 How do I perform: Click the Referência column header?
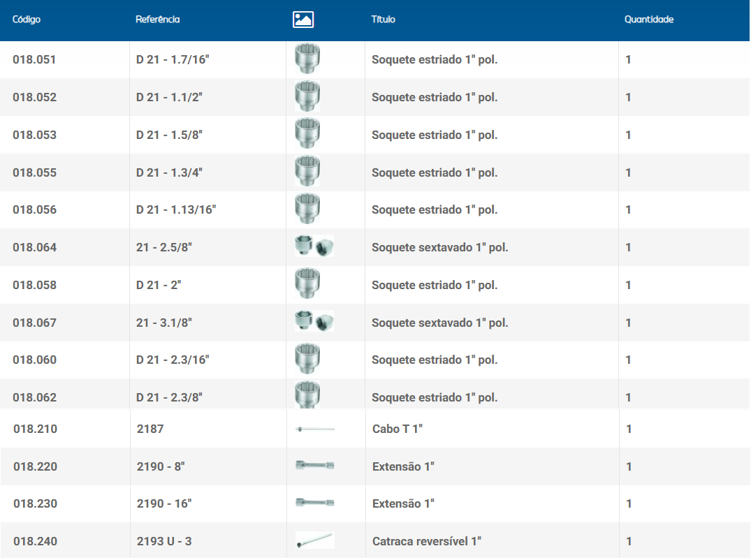click(157, 20)
